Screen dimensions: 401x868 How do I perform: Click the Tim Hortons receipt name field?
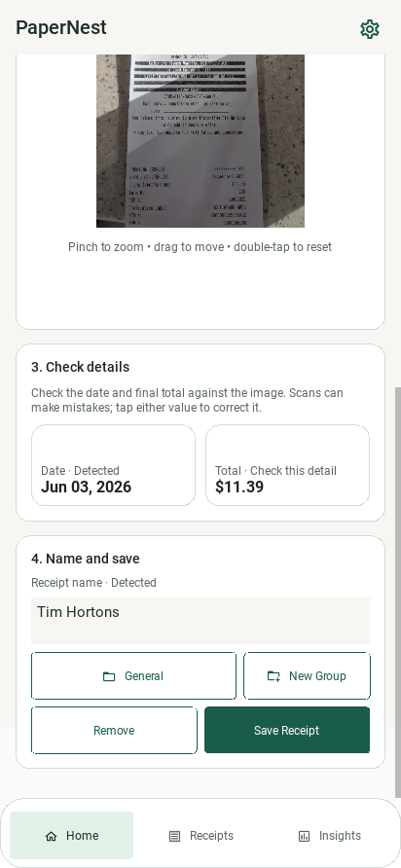pos(200,621)
